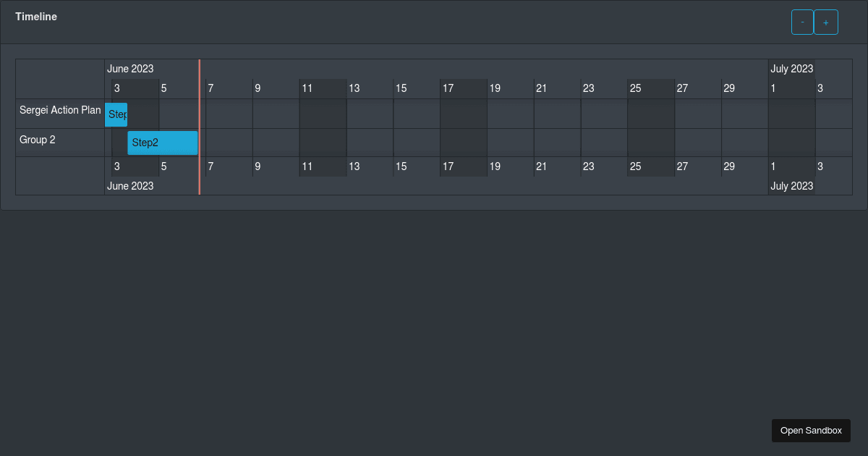
Task: Click day 21 on the bottom date axis
Action: pyautogui.click(x=542, y=166)
